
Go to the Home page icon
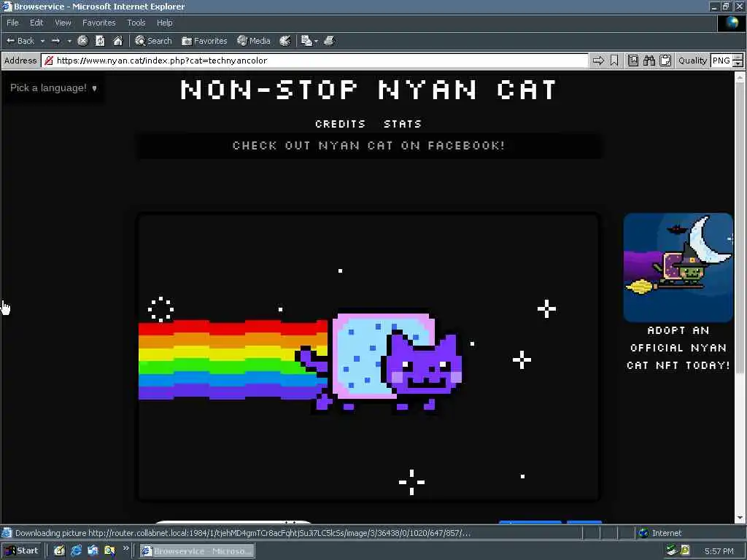point(117,41)
